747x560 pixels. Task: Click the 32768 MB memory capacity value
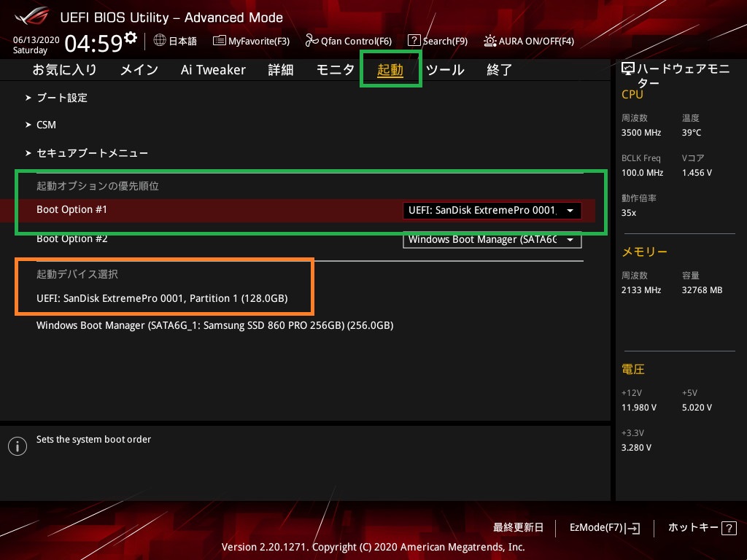click(703, 290)
